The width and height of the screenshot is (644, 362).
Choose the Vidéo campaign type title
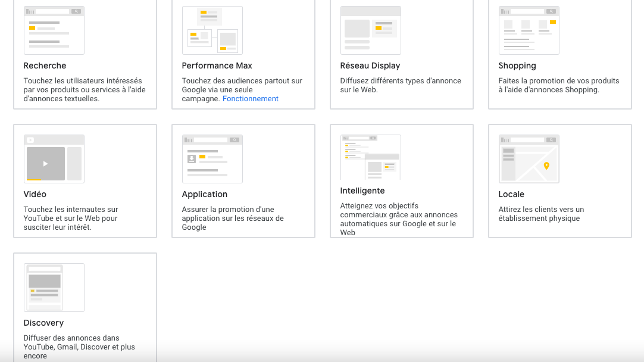[x=35, y=194]
